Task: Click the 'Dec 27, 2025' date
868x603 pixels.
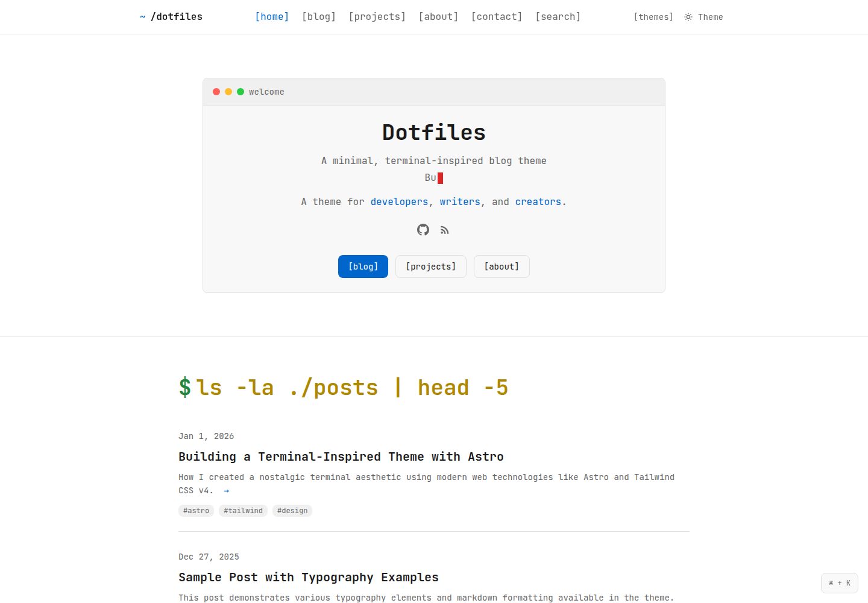Action: (x=209, y=557)
